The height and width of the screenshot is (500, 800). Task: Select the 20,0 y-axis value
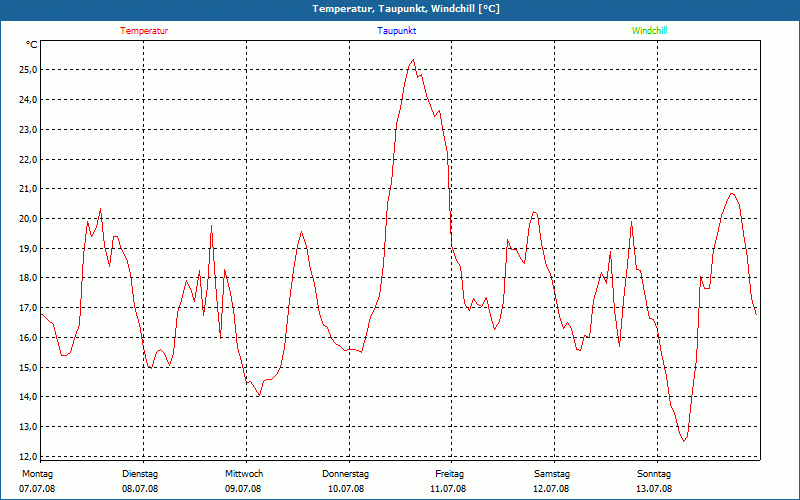29,218
